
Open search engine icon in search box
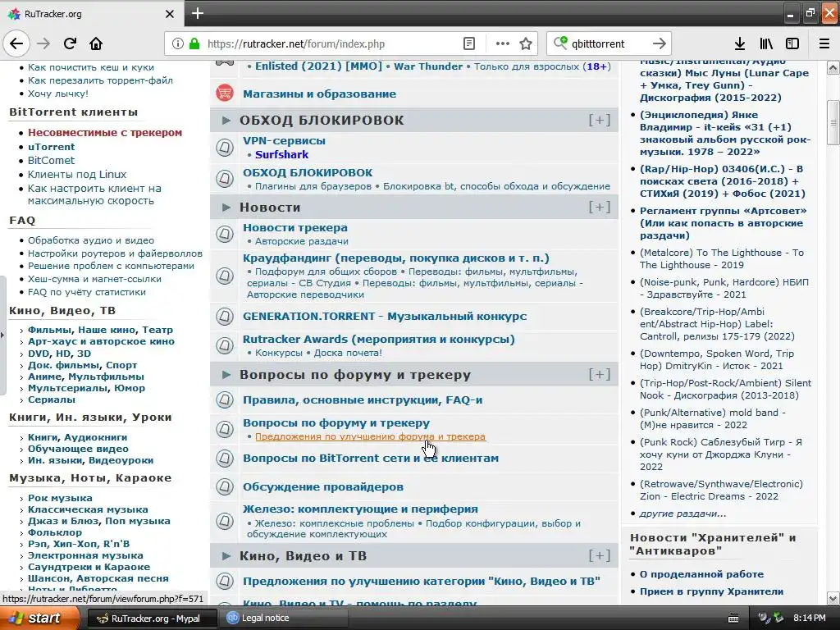tap(560, 43)
